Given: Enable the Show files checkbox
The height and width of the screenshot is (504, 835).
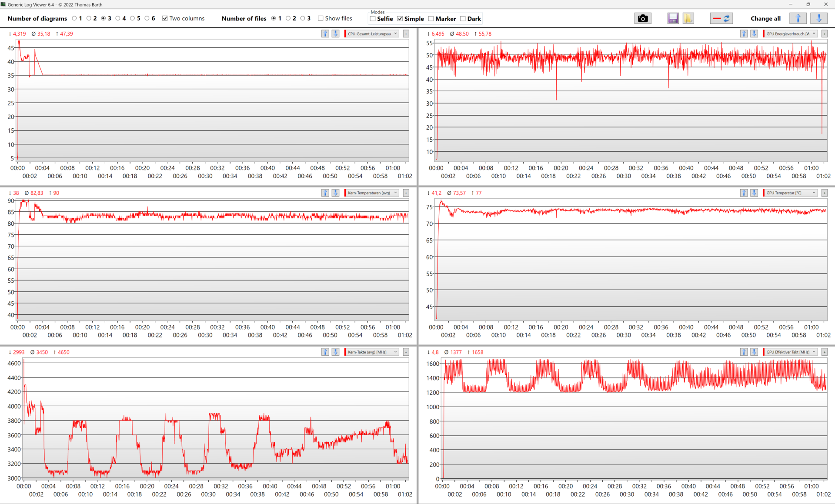Looking at the screenshot, I should pos(321,18).
